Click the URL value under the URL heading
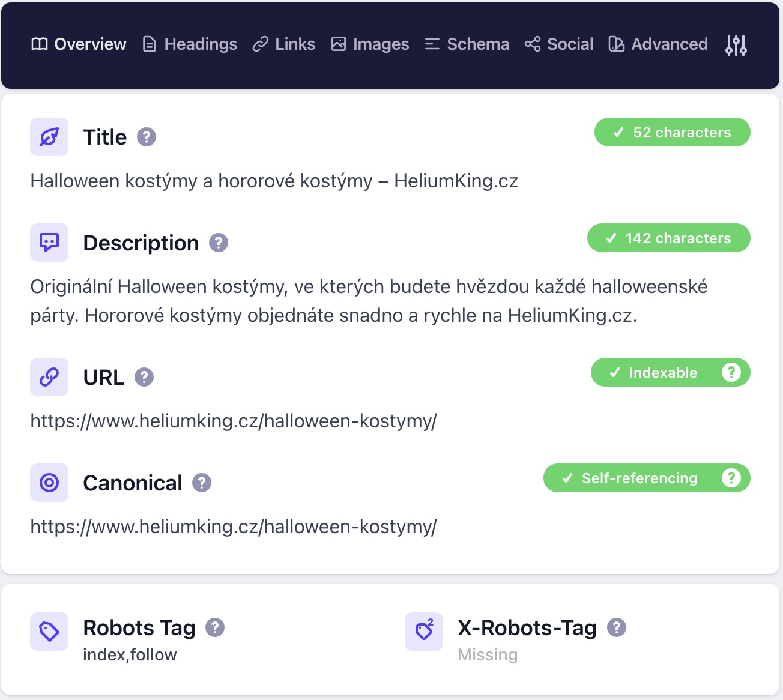The image size is (783, 700). [x=234, y=421]
